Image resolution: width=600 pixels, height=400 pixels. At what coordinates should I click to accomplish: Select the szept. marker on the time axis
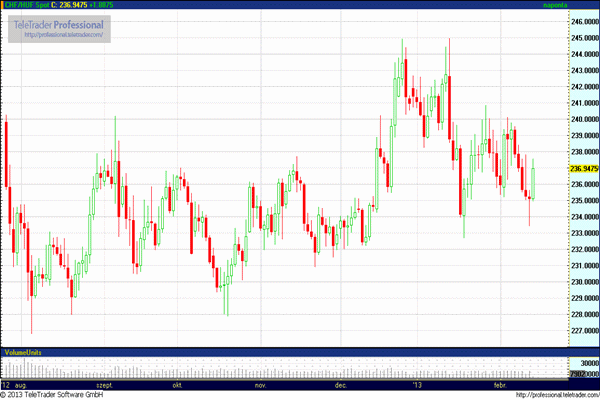point(105,384)
